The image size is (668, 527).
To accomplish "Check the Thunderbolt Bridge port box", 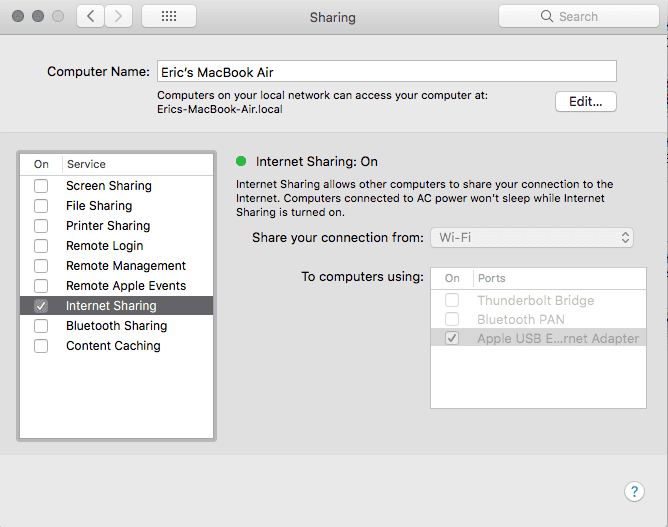I will [x=452, y=300].
